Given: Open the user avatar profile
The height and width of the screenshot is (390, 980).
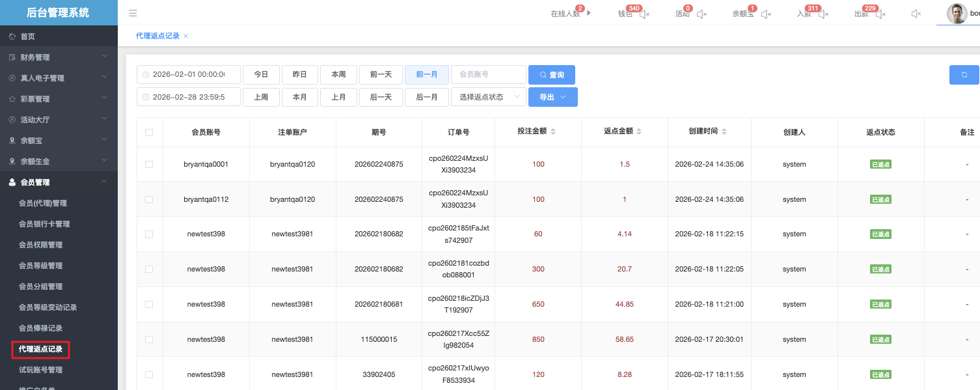Looking at the screenshot, I should 957,14.
